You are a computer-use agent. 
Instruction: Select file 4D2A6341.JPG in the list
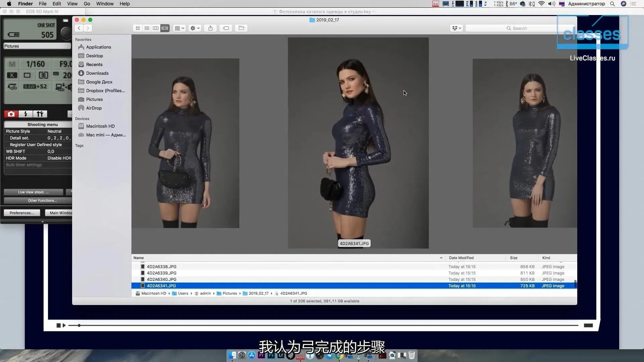coord(354,286)
